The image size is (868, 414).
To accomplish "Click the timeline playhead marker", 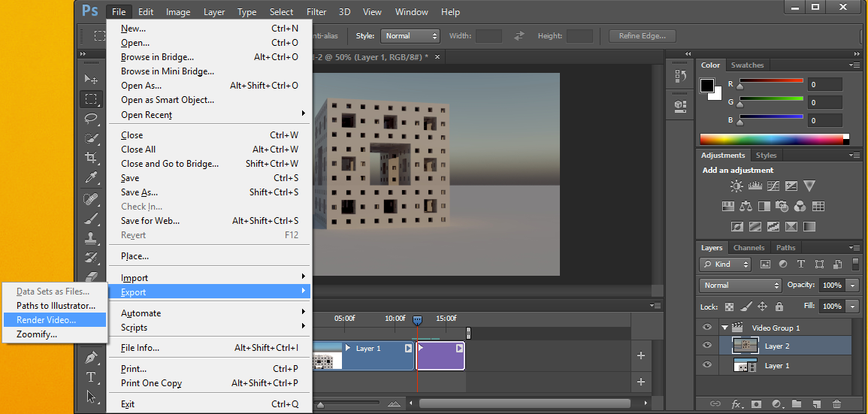I will point(417,320).
